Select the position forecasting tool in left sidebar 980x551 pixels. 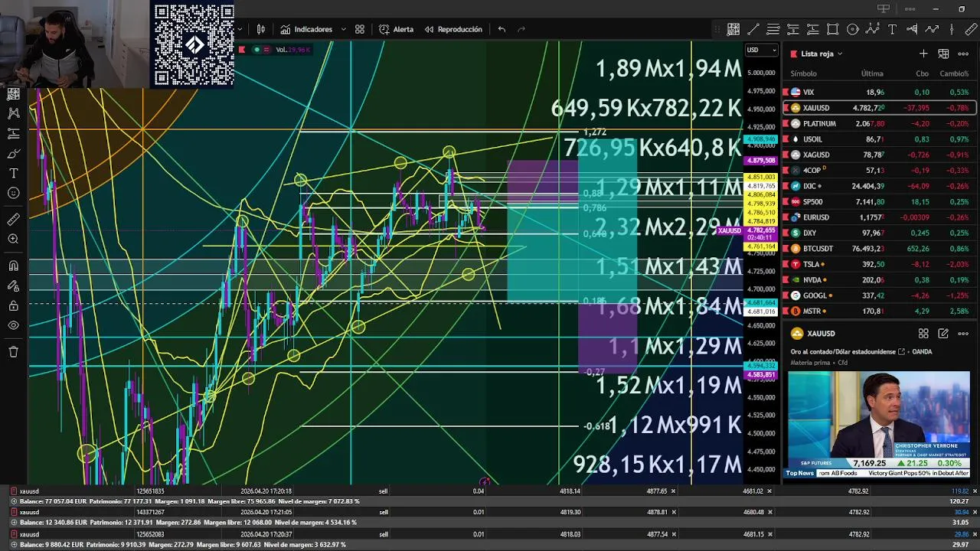13,133
